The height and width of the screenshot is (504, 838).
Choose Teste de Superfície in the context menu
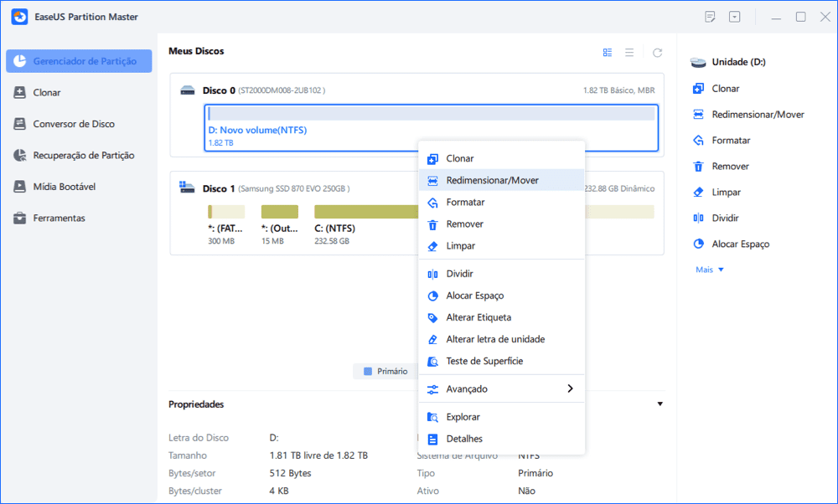coord(502,362)
